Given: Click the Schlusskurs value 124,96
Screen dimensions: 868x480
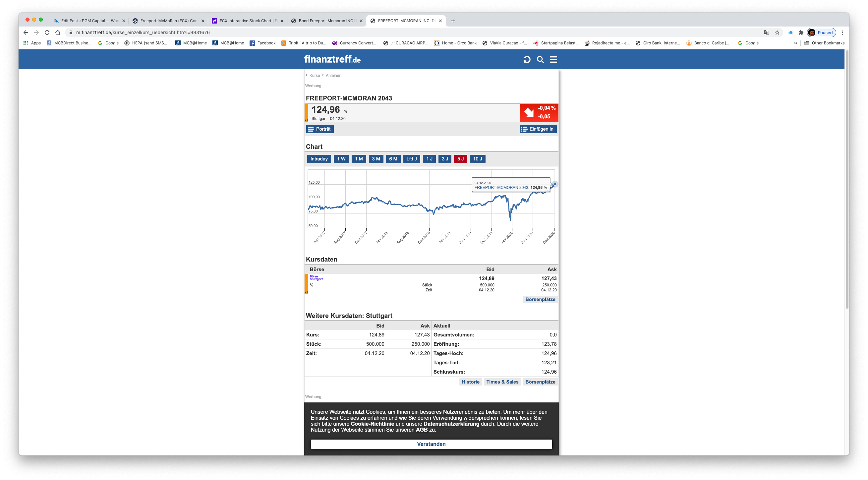Looking at the screenshot, I should [549, 372].
